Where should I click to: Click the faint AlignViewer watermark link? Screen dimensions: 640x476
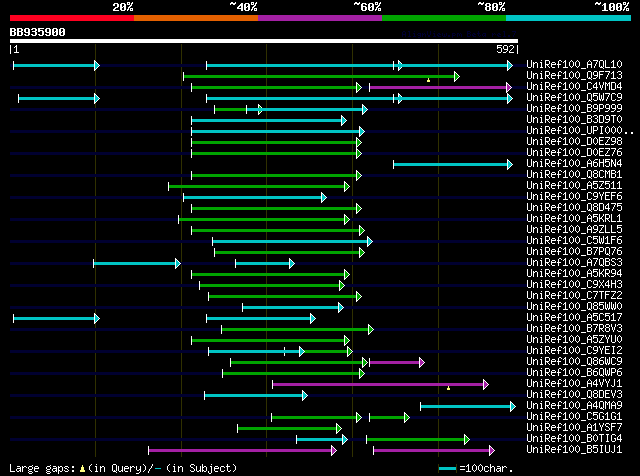tap(459, 34)
